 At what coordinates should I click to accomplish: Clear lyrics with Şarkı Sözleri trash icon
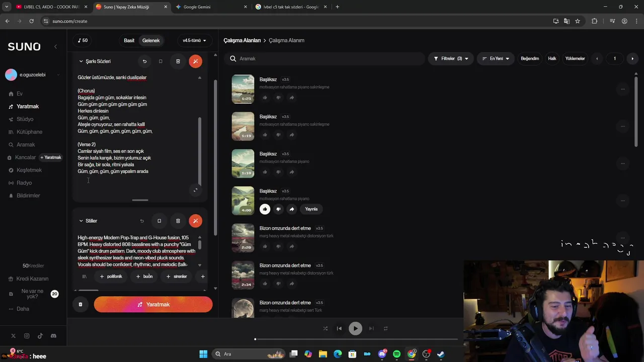178,61
